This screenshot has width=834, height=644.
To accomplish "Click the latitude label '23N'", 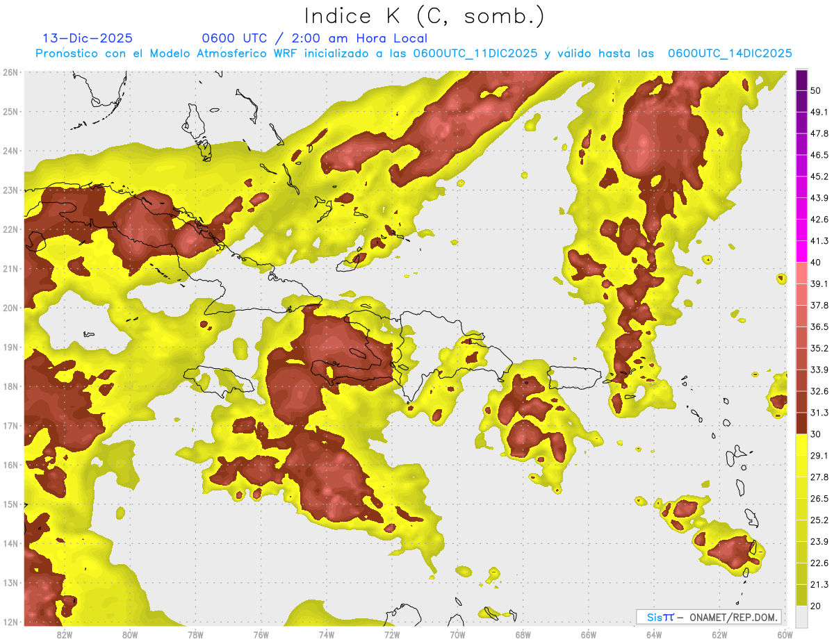I will [10, 190].
